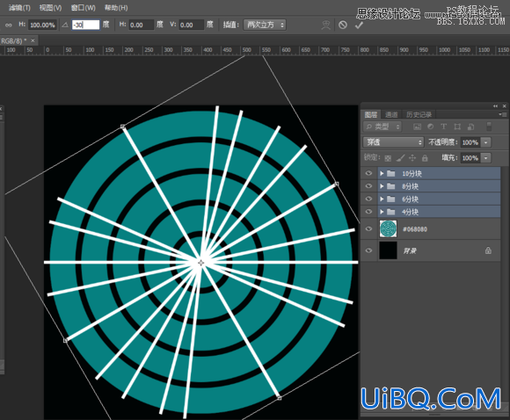Cancel the transform with the circle-slash icon
Image resolution: width=510 pixels, height=420 pixels.
343,25
